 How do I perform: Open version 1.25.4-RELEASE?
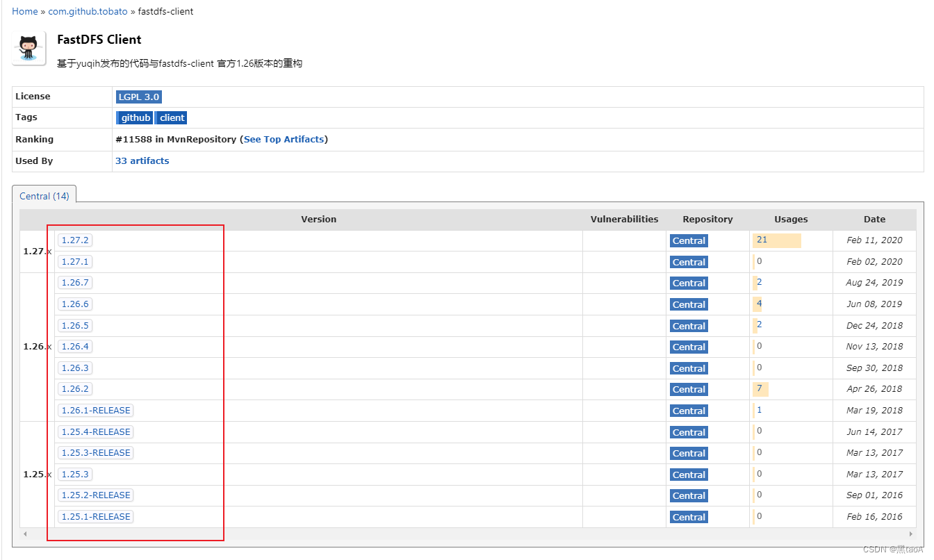(x=96, y=431)
